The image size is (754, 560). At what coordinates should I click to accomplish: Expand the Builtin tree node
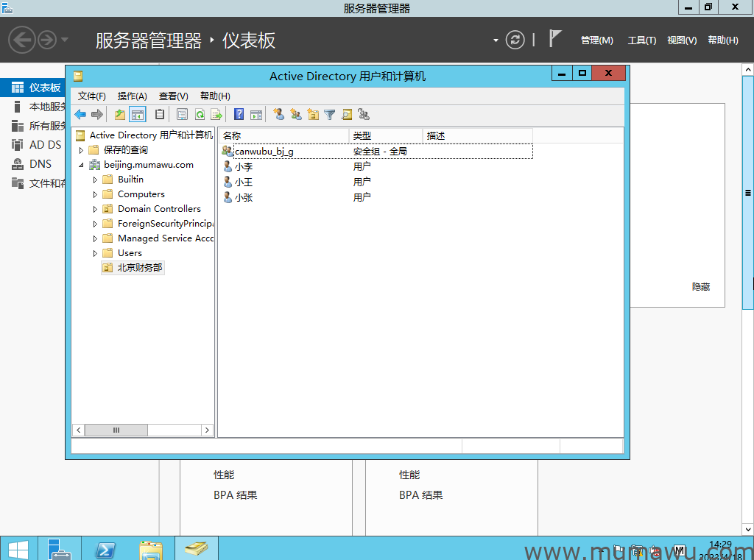coord(95,180)
